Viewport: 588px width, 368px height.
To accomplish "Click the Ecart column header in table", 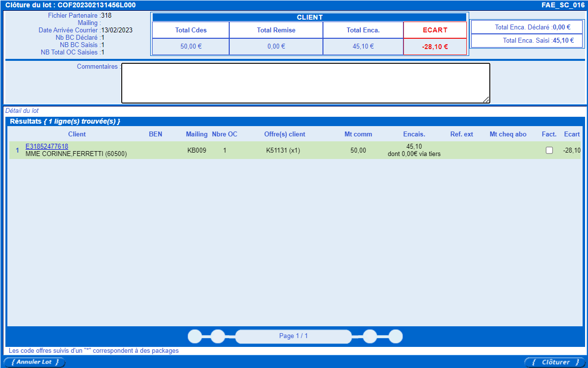I will point(572,134).
